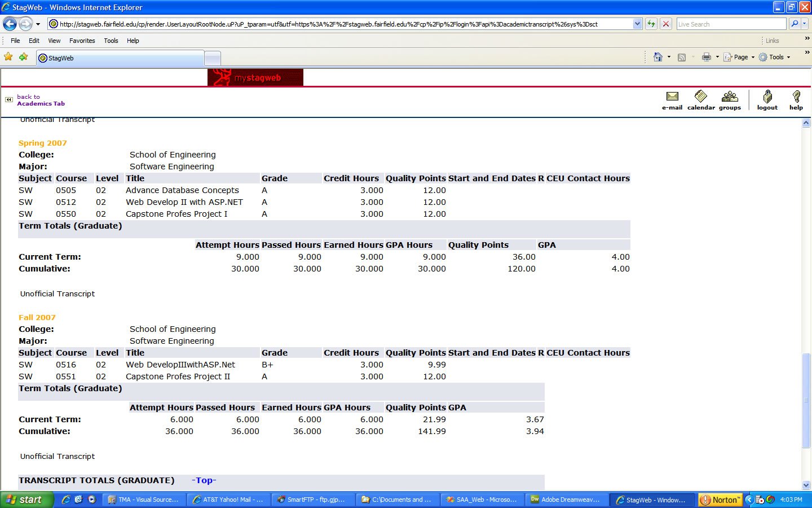Screen dimensions: 812x508
Task: Open the View menu
Action: click(x=54, y=41)
